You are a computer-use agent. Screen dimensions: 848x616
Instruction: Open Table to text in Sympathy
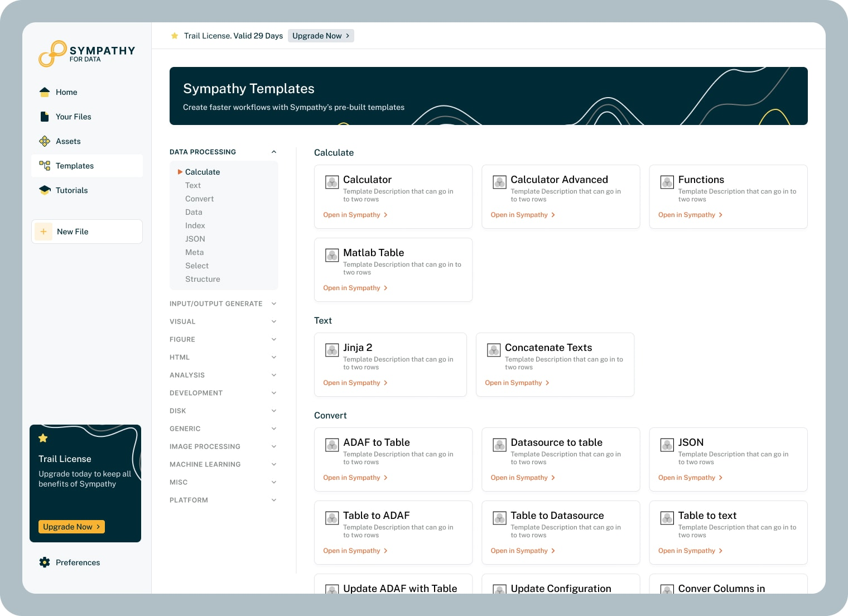tap(691, 551)
